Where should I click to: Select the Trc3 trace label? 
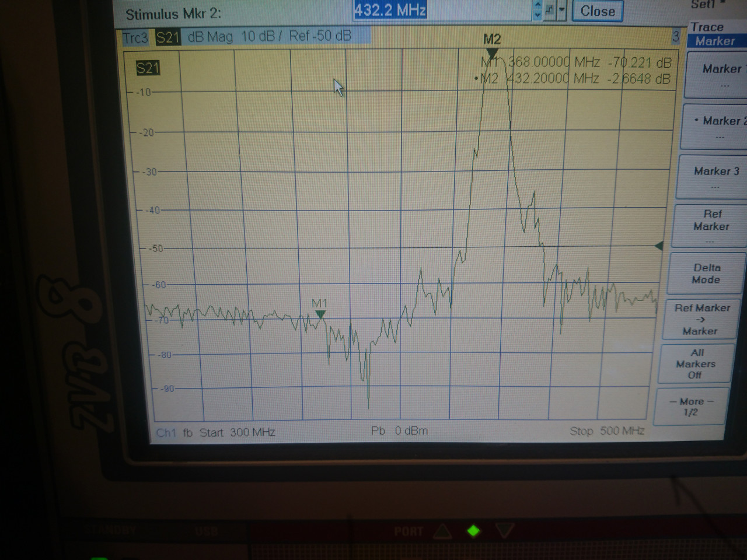click(x=135, y=38)
